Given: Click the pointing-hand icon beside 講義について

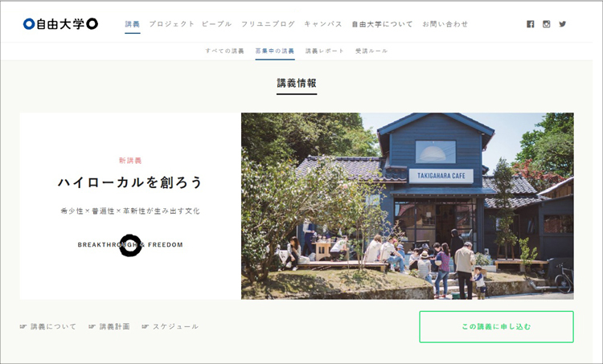Looking at the screenshot, I should [23, 327].
